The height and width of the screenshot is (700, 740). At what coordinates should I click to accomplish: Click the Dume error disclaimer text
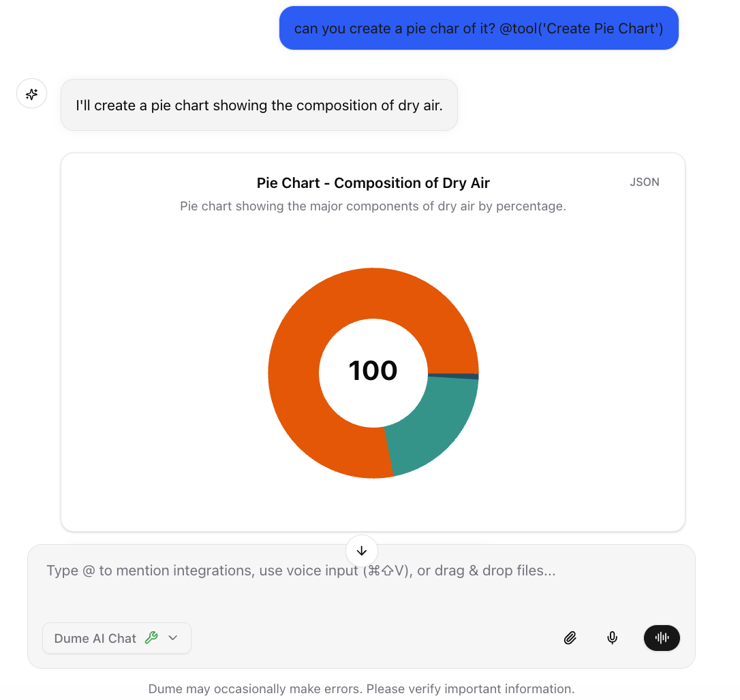click(362, 689)
